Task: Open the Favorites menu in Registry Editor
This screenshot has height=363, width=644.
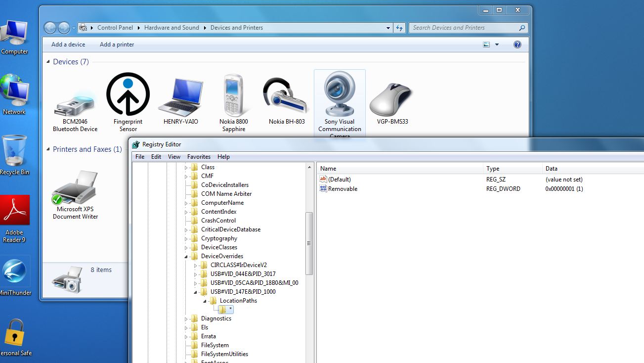Action: (x=199, y=157)
